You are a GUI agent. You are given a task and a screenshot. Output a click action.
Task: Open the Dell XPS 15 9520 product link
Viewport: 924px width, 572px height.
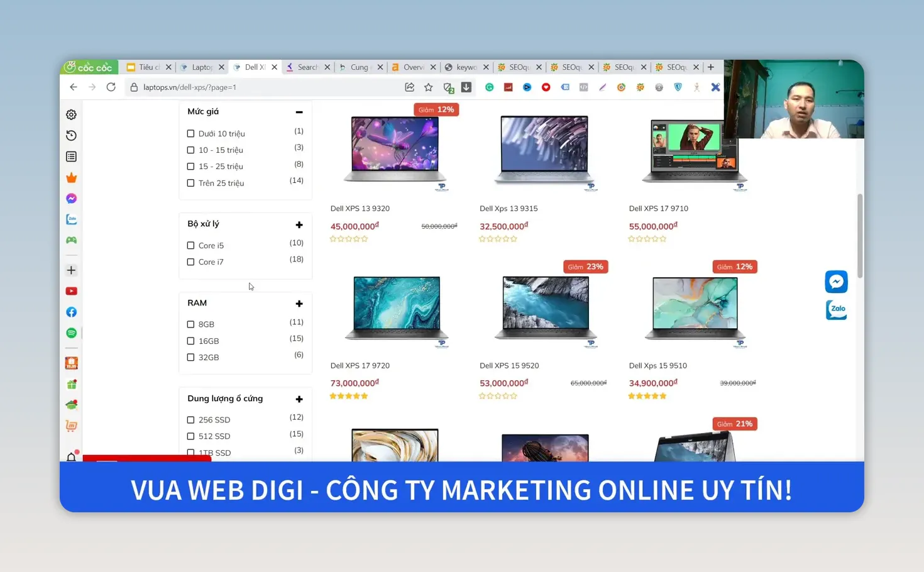point(509,366)
